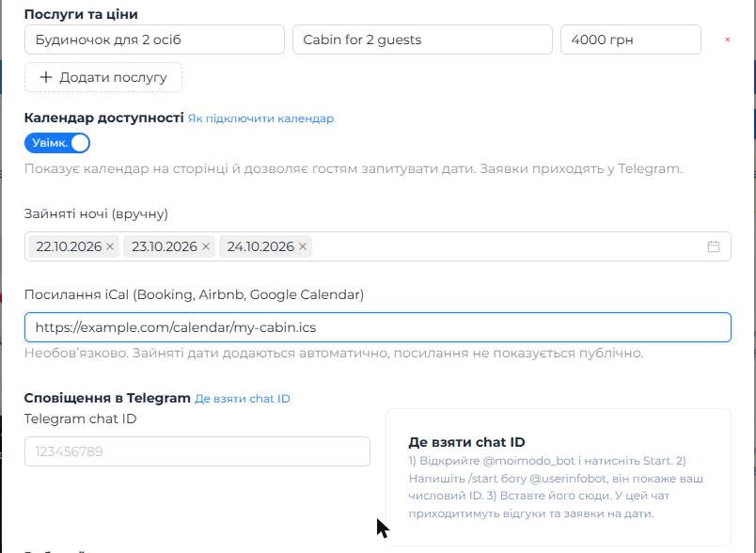Click the Календар доступності heading
The height and width of the screenshot is (553, 756).
(104, 118)
